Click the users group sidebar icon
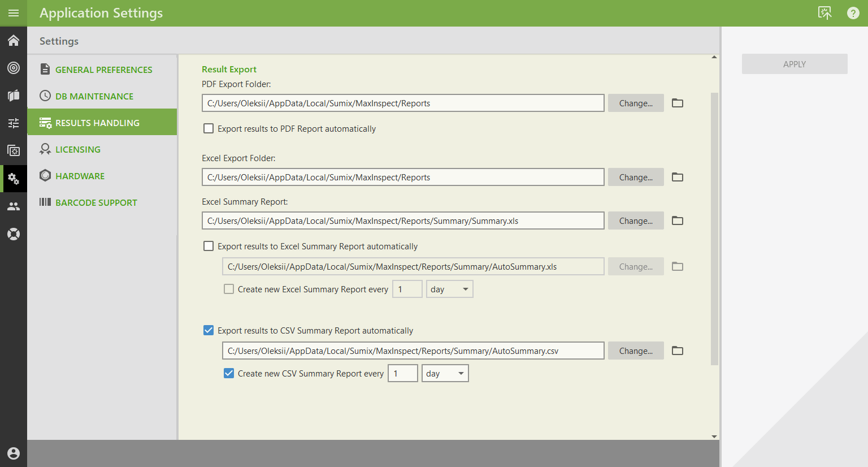This screenshot has width=868, height=467. click(x=14, y=206)
